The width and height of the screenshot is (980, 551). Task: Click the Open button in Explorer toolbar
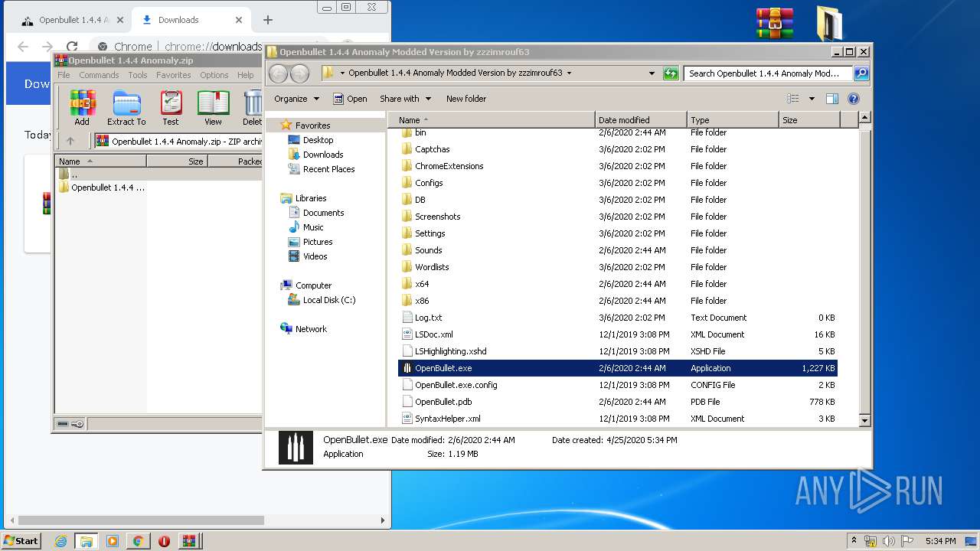[350, 99]
